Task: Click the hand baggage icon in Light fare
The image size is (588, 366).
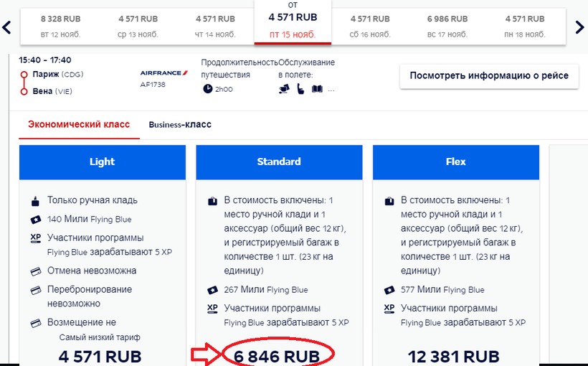Action: 34,200
